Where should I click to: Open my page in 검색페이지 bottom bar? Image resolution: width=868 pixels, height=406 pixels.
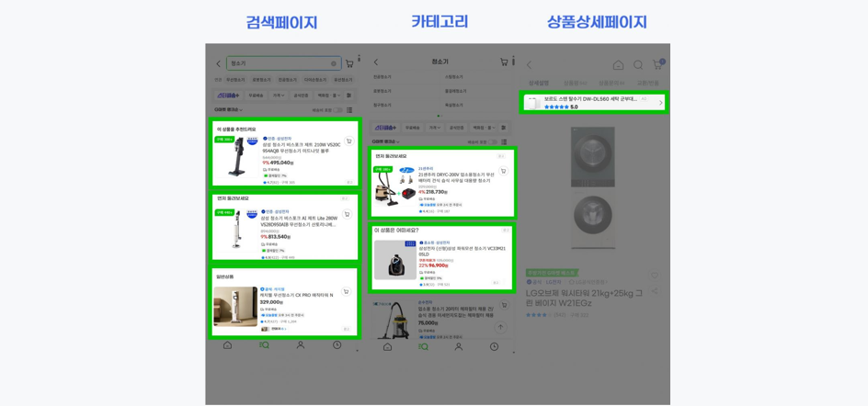click(x=301, y=345)
